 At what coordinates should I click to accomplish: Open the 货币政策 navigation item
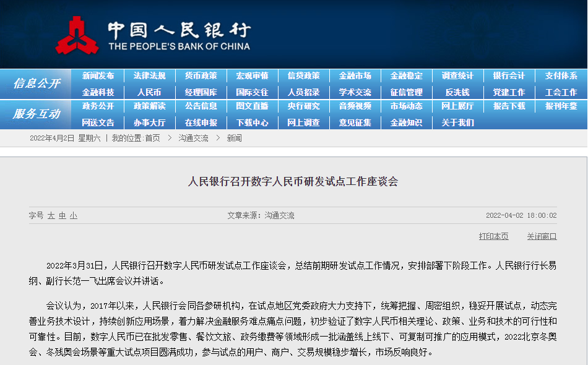point(201,75)
